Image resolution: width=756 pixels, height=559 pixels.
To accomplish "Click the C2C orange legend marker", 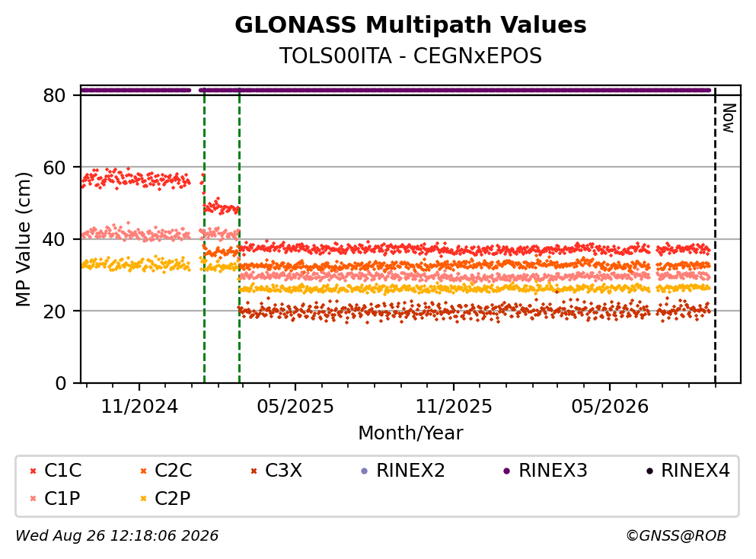I will click(143, 471).
